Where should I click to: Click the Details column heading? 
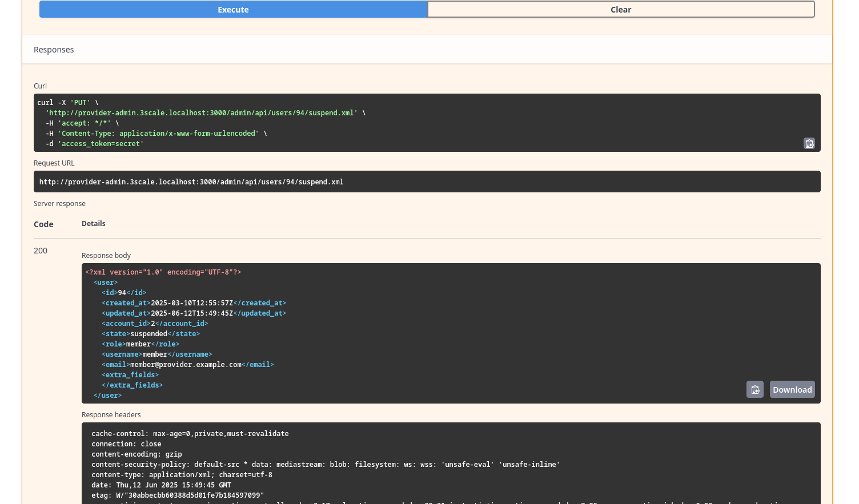click(x=93, y=224)
